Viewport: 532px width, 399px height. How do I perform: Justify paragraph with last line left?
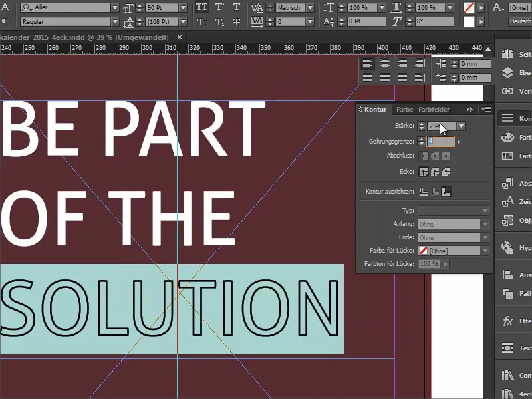368,78
